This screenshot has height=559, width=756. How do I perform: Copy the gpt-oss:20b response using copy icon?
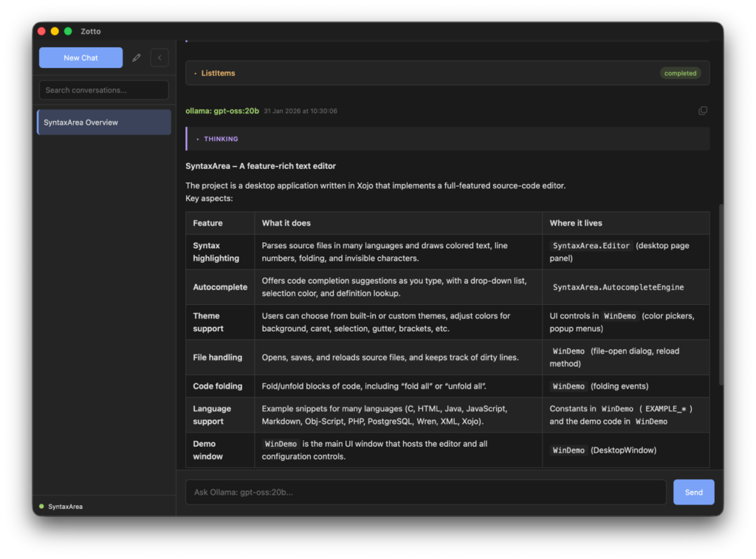coord(702,111)
